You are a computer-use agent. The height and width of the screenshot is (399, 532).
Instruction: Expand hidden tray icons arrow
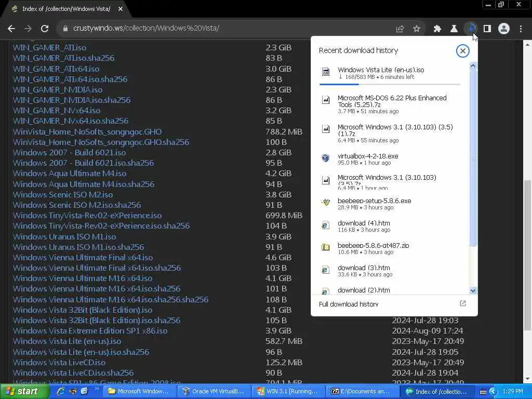(493, 392)
